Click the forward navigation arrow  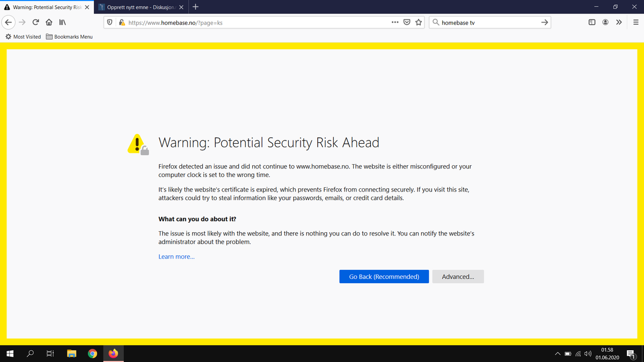[x=22, y=23]
